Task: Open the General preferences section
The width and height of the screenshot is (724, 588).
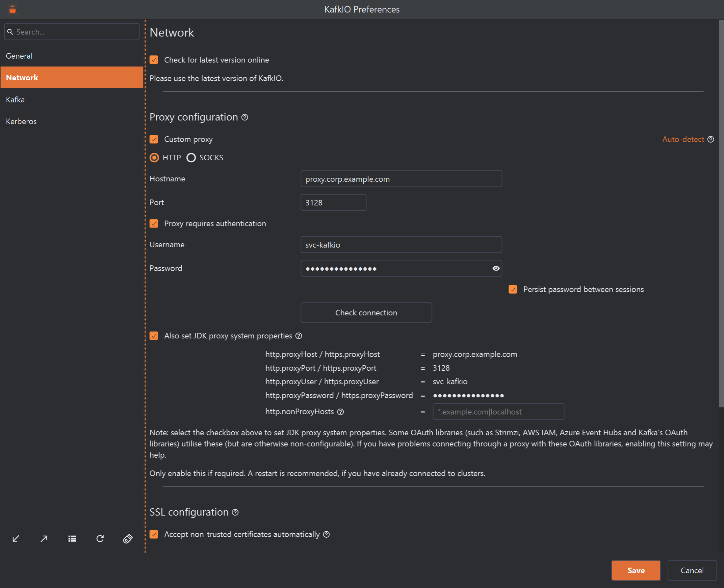Action: coord(72,56)
